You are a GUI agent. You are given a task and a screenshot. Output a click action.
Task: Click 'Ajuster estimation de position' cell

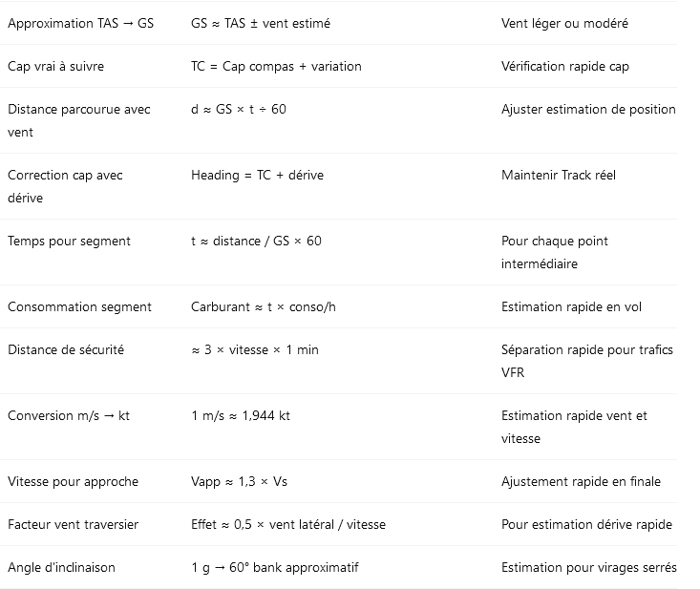click(x=588, y=109)
